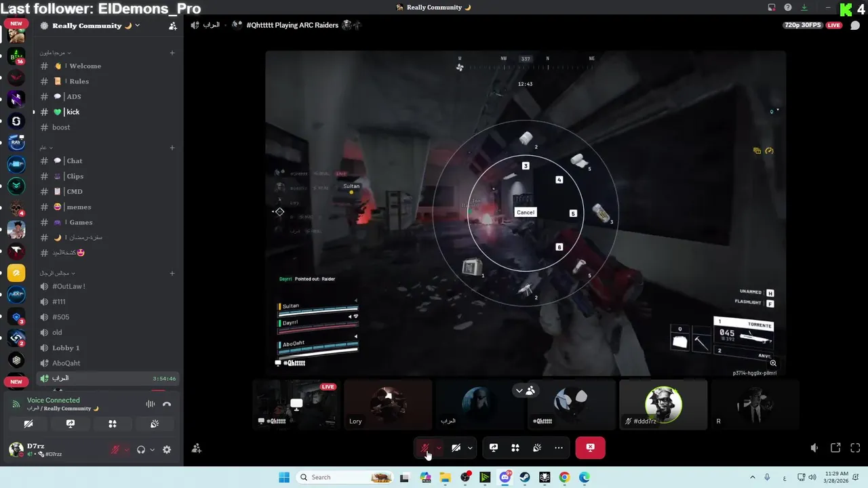Open Activities in the Voice Connected panel
The image size is (868, 488).
click(113, 424)
